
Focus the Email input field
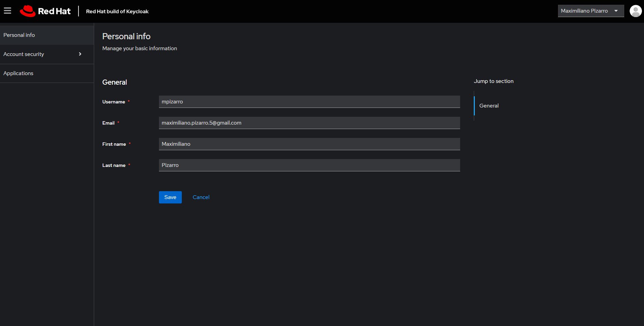309,123
